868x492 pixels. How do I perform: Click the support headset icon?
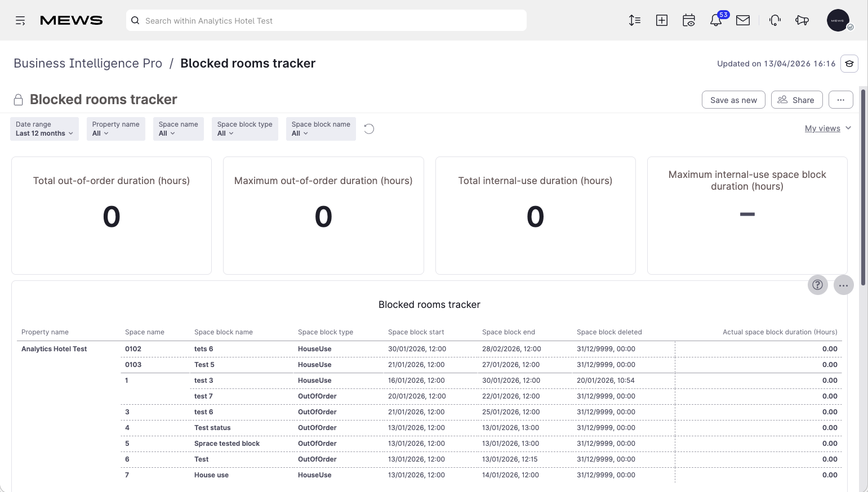(775, 21)
